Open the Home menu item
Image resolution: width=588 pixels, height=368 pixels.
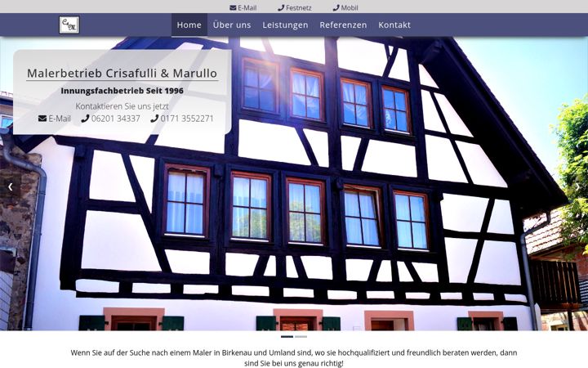tap(189, 25)
